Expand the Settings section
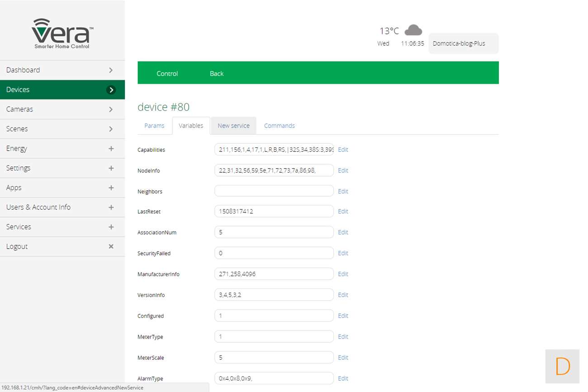This screenshot has height=392, width=588. 111,168
